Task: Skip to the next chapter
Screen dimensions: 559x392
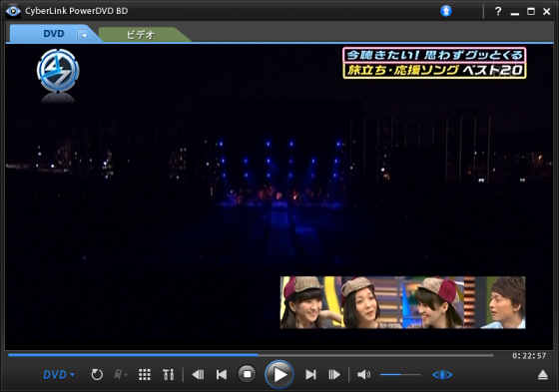Action: 310,374
